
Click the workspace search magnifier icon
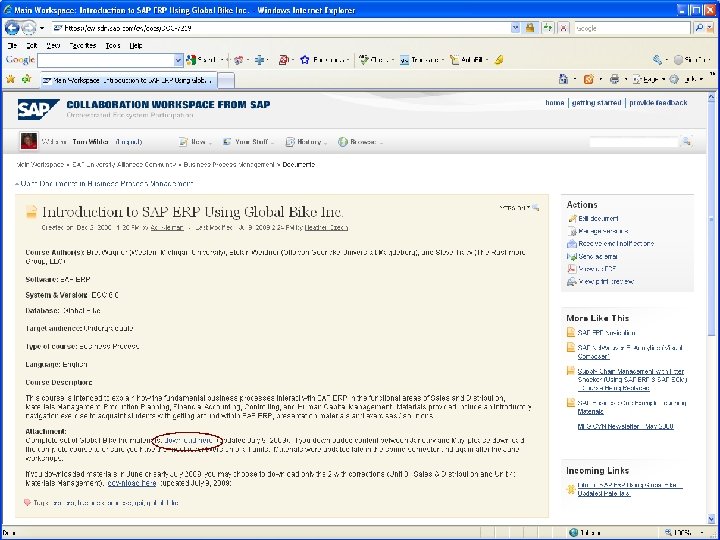pos(686,141)
